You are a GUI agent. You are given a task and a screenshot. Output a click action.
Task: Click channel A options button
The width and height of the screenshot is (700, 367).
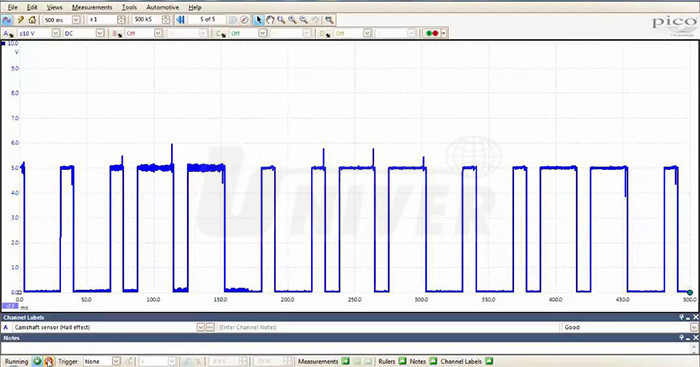coord(8,33)
